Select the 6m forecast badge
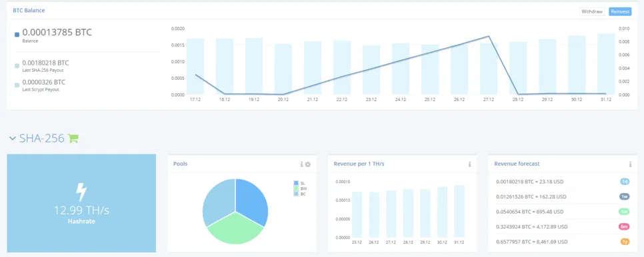Image resolution: width=644 pixels, height=257 pixels. pyautogui.click(x=625, y=226)
